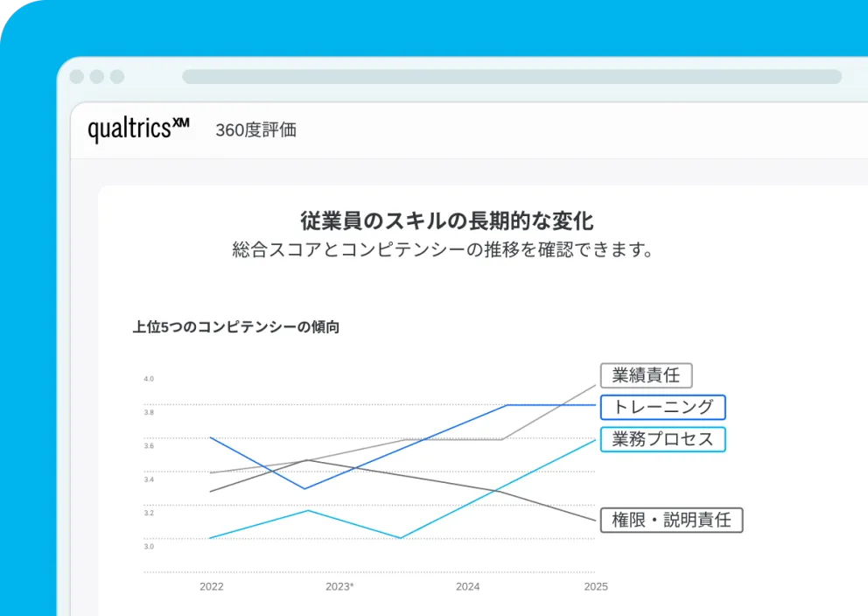Click the subtitle 総合スコアとコンピテンシーの推移を確認できます。
The image size is (868, 616).
[x=443, y=249]
